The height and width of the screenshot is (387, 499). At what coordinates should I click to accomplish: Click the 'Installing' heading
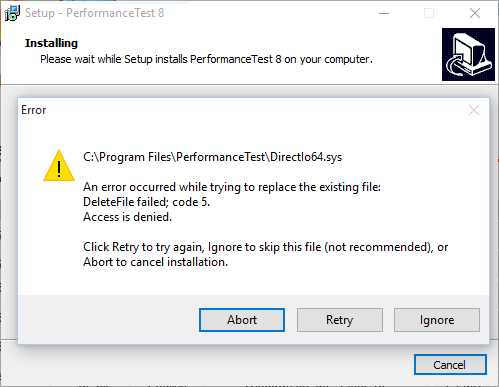click(51, 43)
